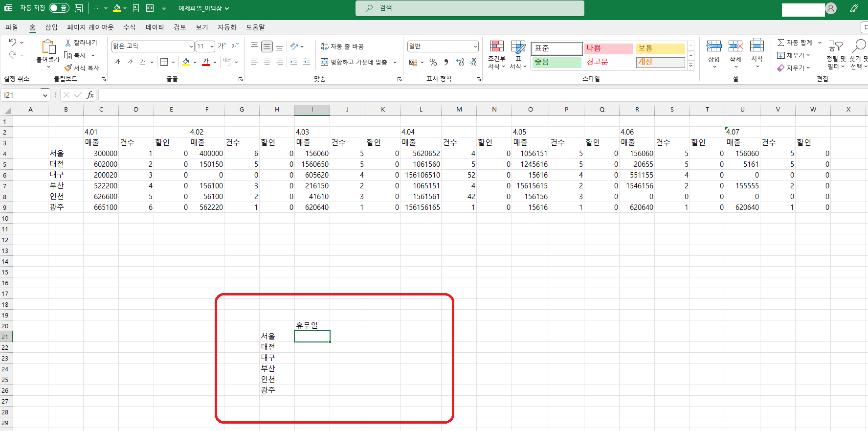Screen dimensions: 868x431
Task: Click text orientation icon
Action: tap(294, 46)
